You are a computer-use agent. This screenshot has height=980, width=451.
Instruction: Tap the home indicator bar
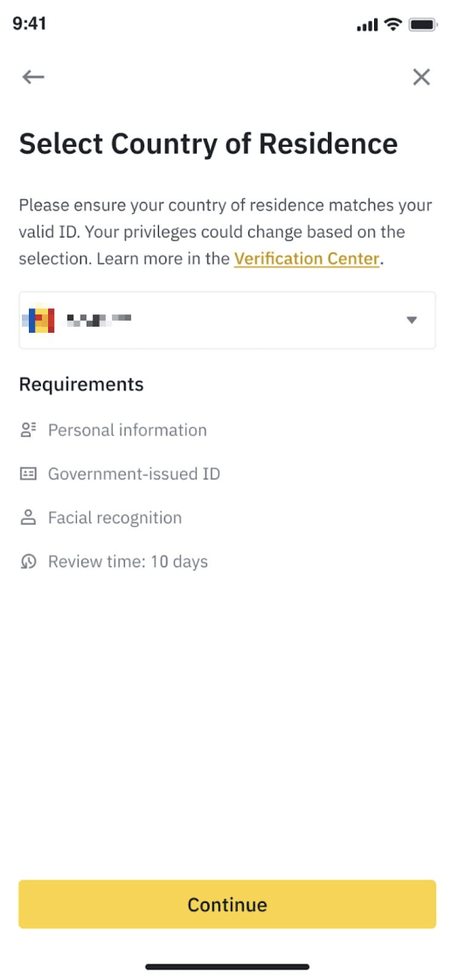[x=227, y=967]
